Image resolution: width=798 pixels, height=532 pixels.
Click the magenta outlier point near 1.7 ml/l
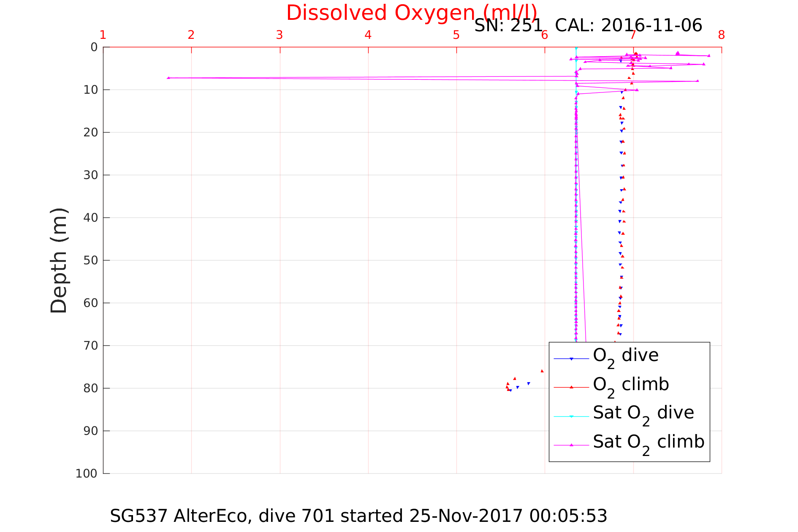click(x=168, y=78)
